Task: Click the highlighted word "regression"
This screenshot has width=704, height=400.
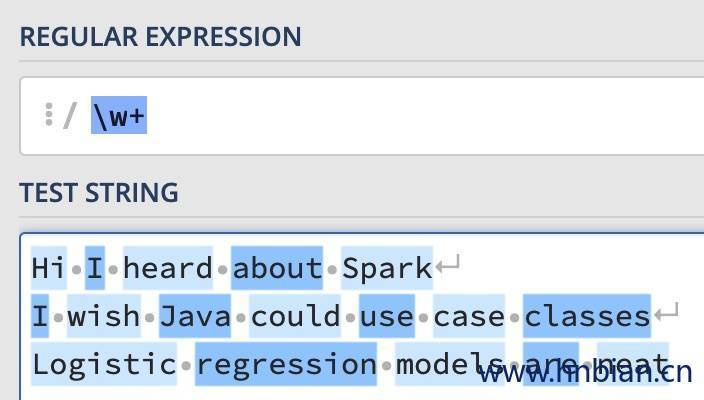Action: (x=286, y=364)
